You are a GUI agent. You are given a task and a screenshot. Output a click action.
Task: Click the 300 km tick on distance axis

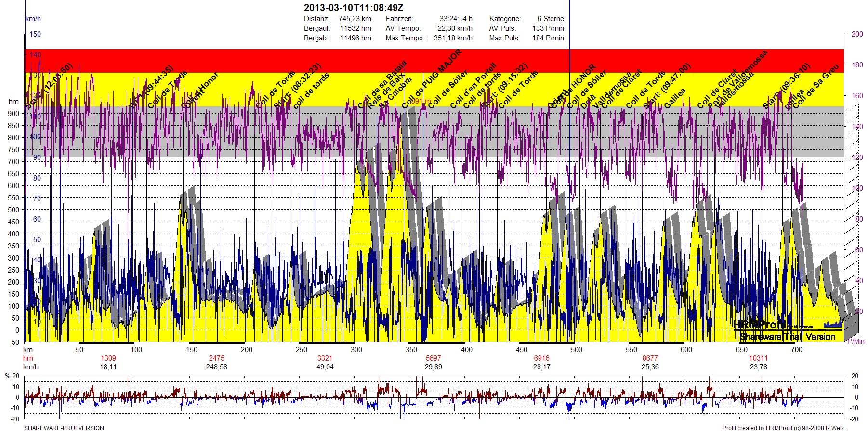356,350
